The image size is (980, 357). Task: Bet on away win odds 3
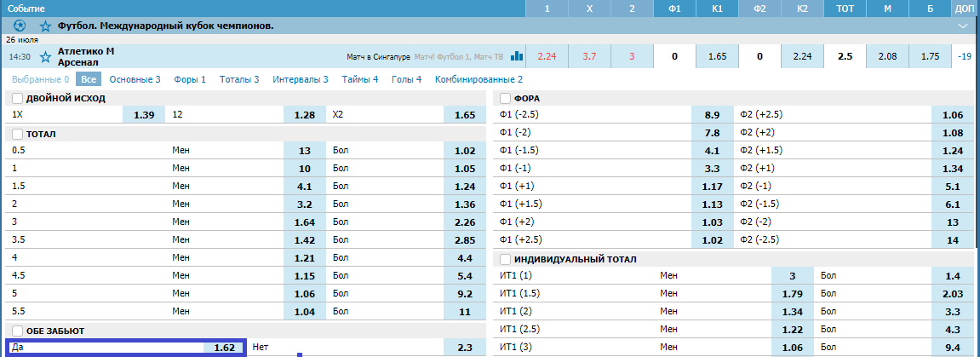click(x=632, y=56)
